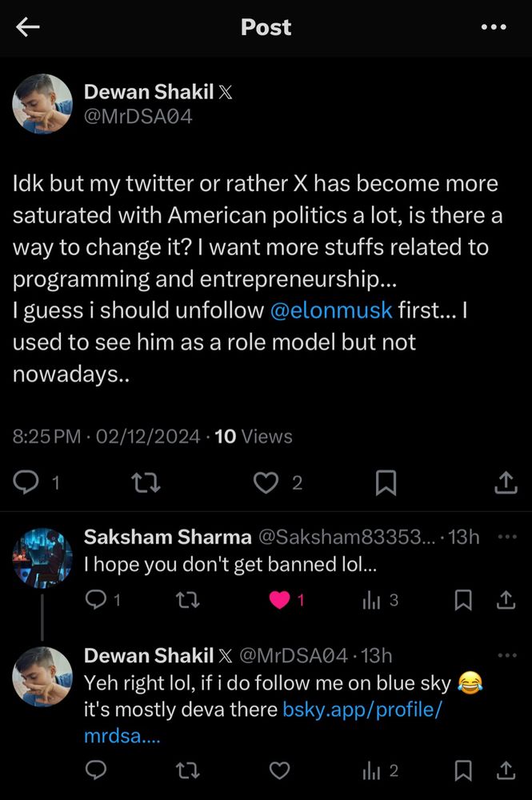Screen dimensions: 532x800
Task: Open Dewan Shakil's profile picture on main post
Action: pos(42,105)
